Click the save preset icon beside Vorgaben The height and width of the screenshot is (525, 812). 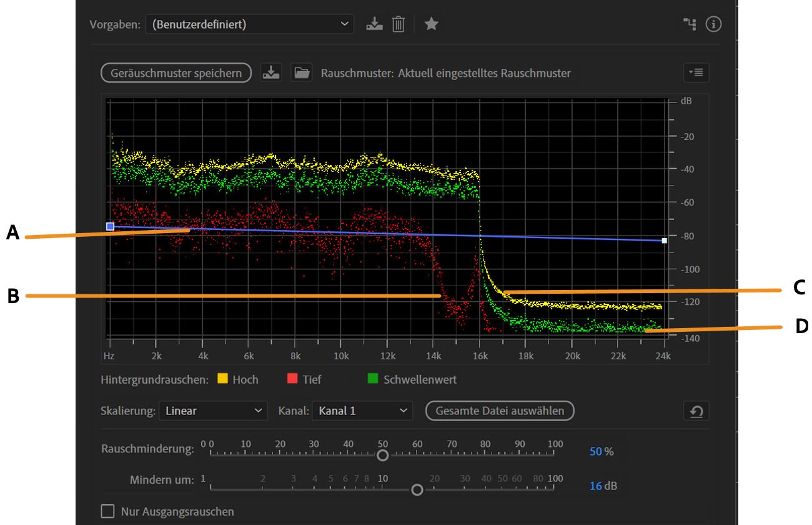click(x=374, y=24)
